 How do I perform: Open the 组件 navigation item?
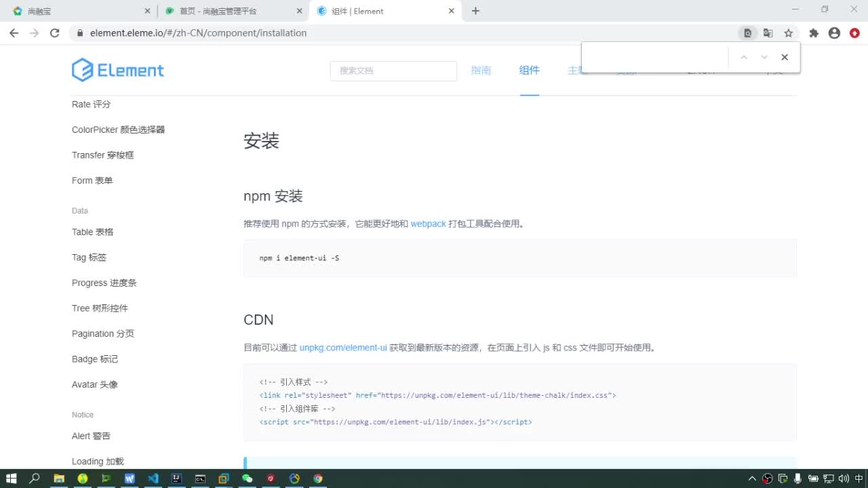click(529, 70)
